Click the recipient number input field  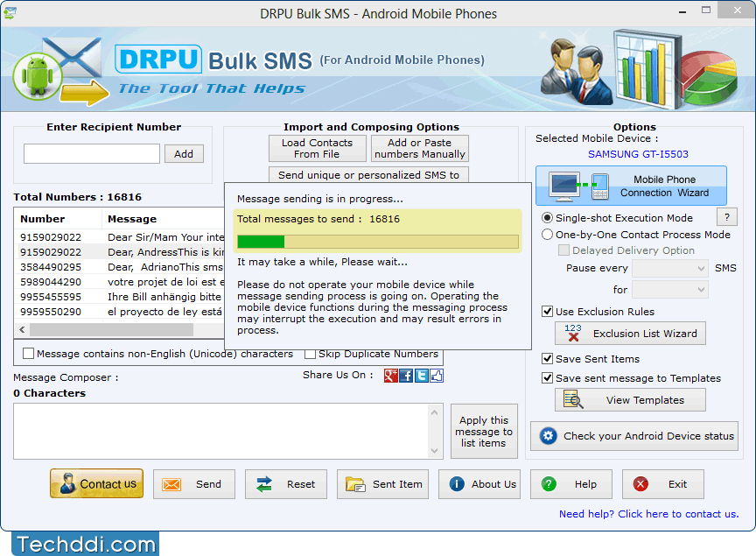pos(92,153)
